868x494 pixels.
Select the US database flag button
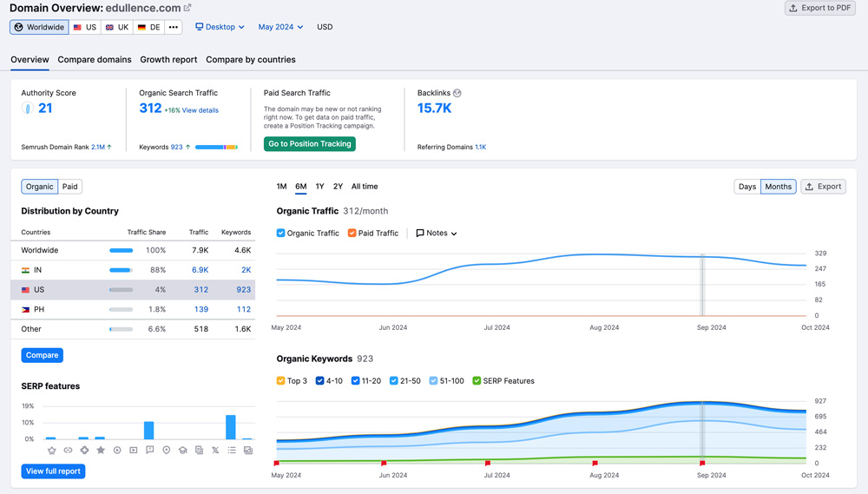pyautogui.click(x=85, y=27)
